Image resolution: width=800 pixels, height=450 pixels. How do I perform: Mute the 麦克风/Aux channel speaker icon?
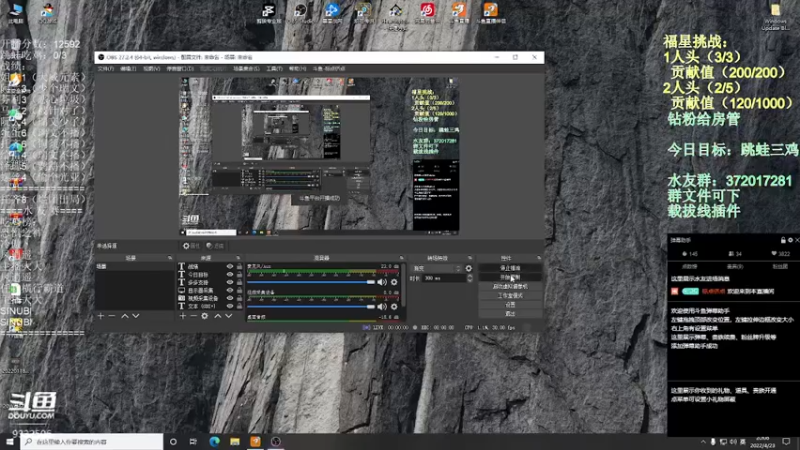point(382,282)
